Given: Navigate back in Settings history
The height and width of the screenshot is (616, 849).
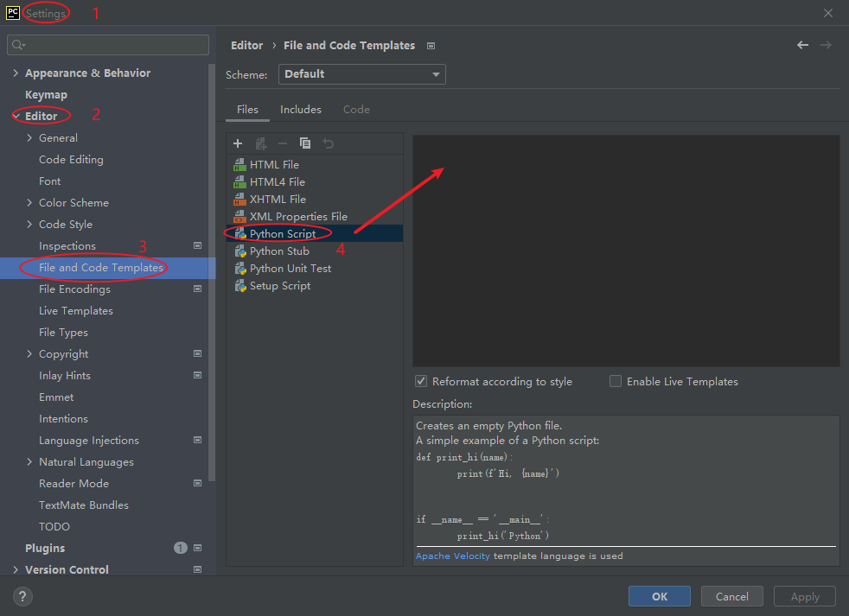Looking at the screenshot, I should 802,45.
